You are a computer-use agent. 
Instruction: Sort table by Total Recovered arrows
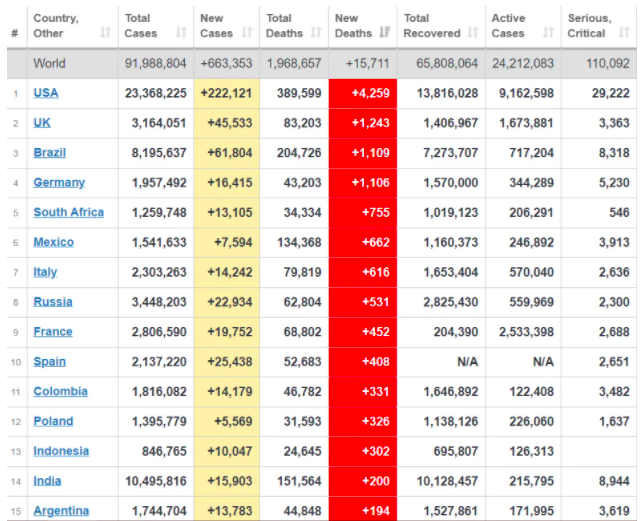click(x=473, y=32)
